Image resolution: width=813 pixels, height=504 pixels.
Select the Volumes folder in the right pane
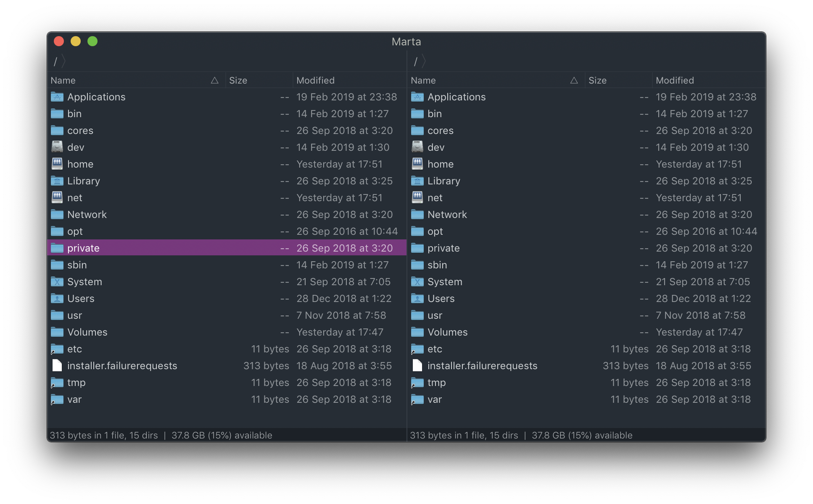pyautogui.click(x=447, y=332)
